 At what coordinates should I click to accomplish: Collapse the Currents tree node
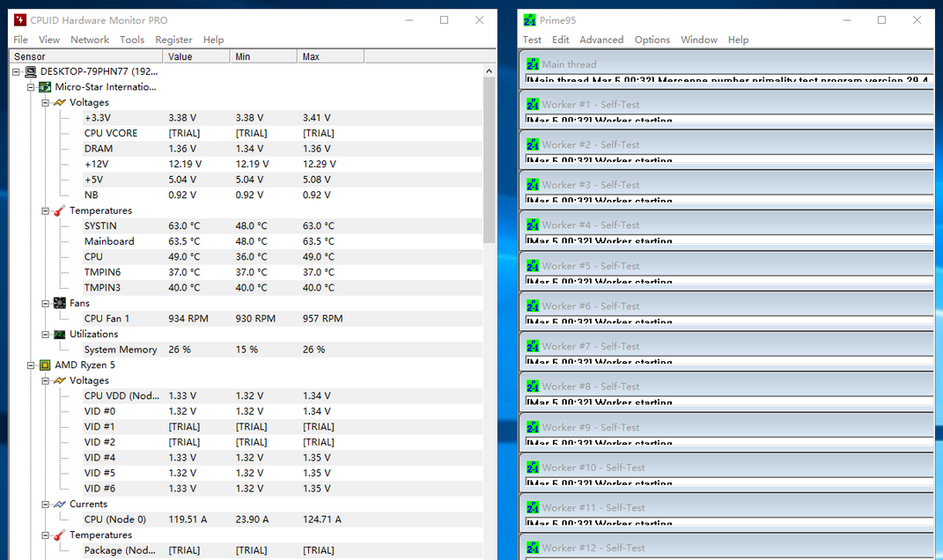46,505
